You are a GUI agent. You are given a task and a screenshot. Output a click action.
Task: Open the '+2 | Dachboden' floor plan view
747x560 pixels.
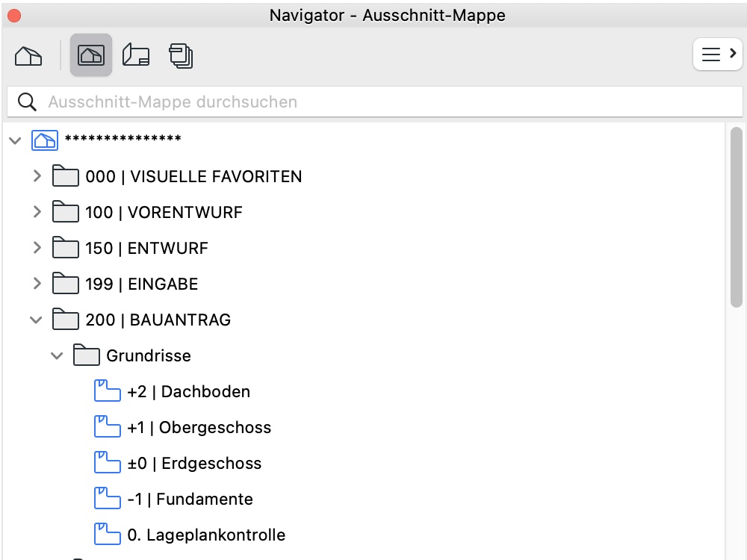pyautogui.click(x=188, y=391)
